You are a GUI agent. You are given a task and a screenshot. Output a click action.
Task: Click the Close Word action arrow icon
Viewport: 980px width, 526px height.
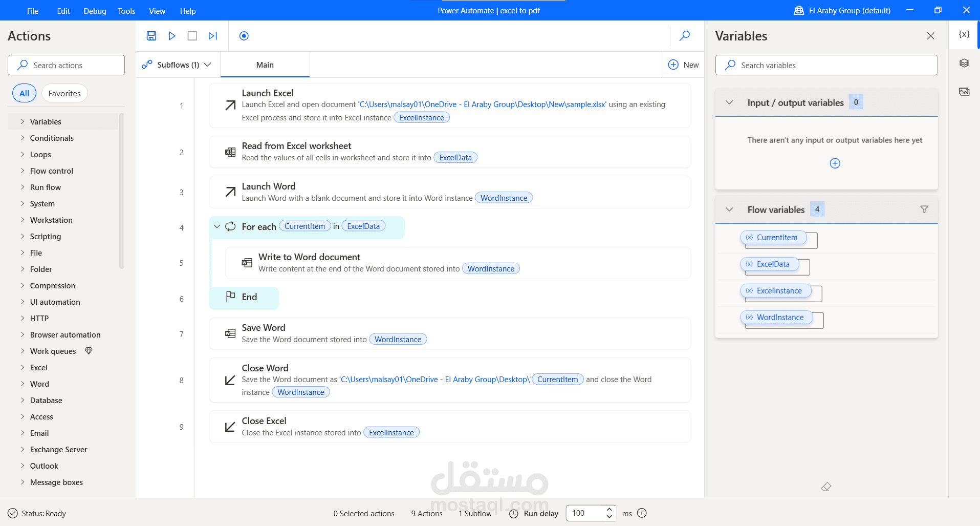coord(230,380)
